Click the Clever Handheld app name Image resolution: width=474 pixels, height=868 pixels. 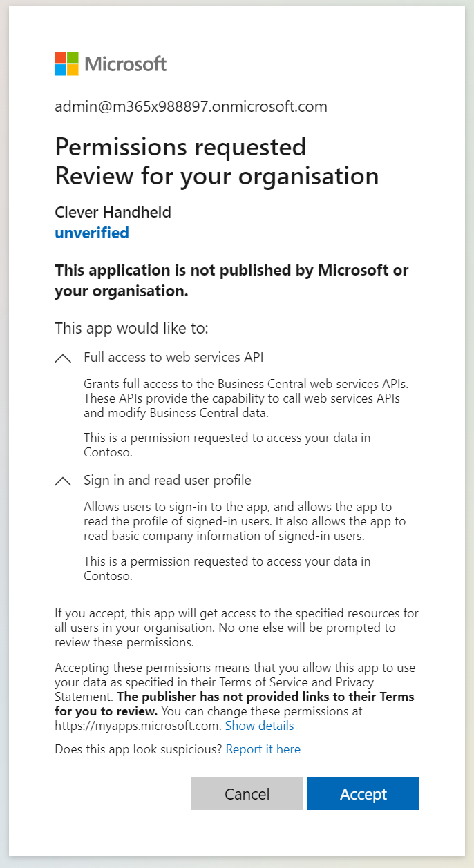[x=113, y=212]
